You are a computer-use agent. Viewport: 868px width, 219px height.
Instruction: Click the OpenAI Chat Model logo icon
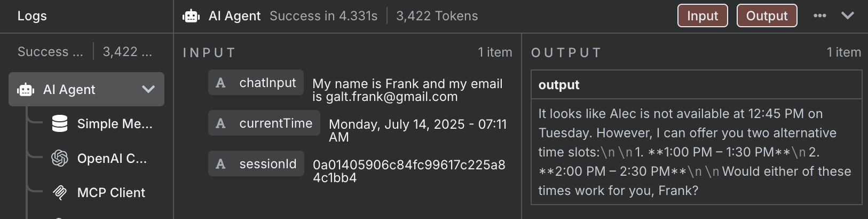[60, 158]
